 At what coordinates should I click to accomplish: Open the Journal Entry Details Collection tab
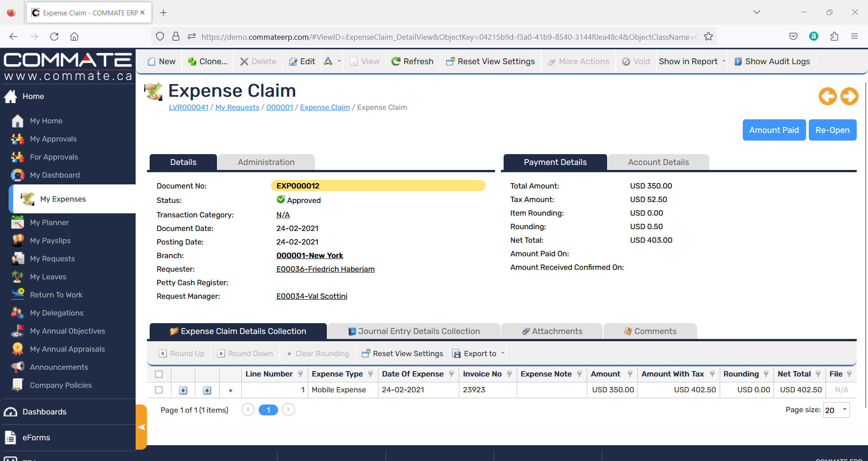414,331
